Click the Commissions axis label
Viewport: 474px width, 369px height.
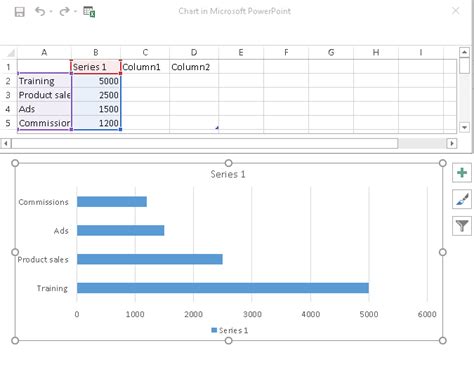[43, 202]
